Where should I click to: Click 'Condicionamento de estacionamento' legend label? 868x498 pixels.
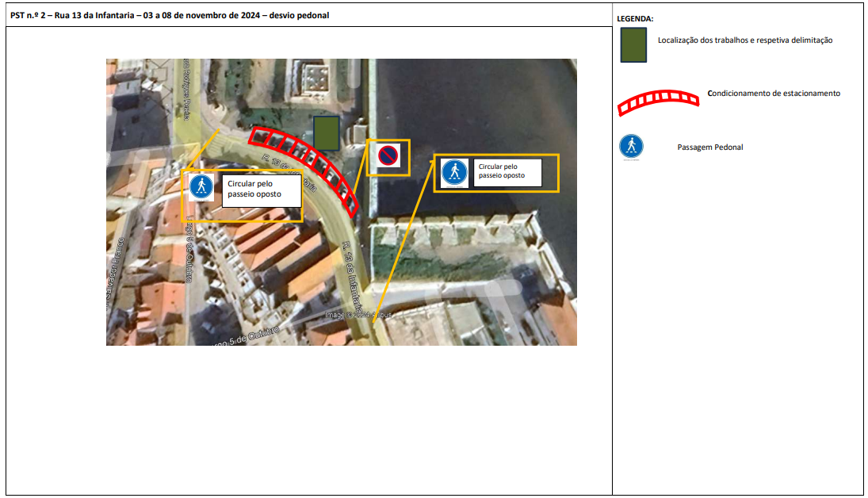pos(774,94)
